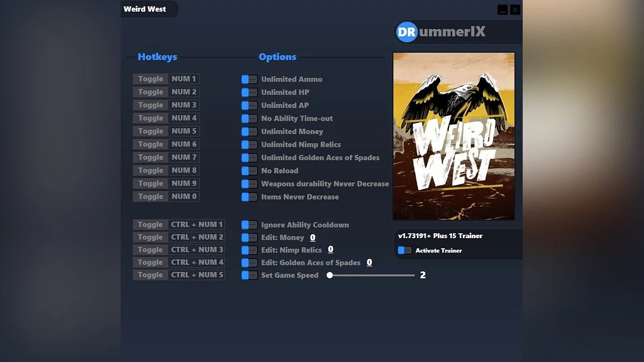
Task: Click Toggle button for NUM 4
Action: point(150,118)
